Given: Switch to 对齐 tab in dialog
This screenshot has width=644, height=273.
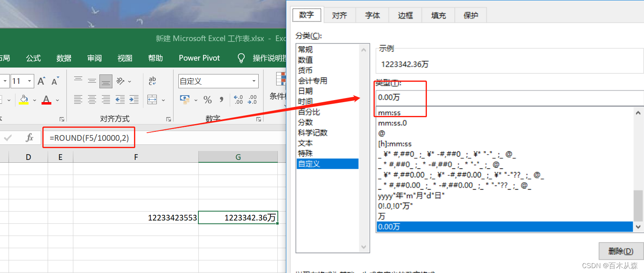Looking at the screenshot, I should tap(340, 15).
